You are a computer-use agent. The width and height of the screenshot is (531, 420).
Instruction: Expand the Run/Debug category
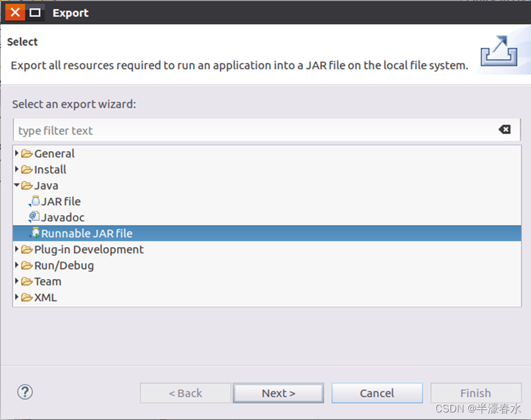17,265
